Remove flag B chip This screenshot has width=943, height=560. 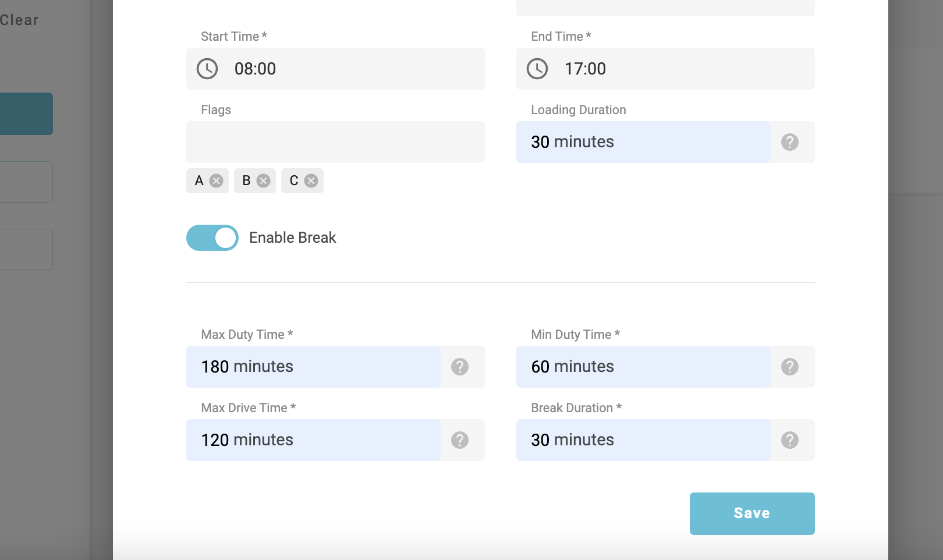pyautogui.click(x=264, y=181)
